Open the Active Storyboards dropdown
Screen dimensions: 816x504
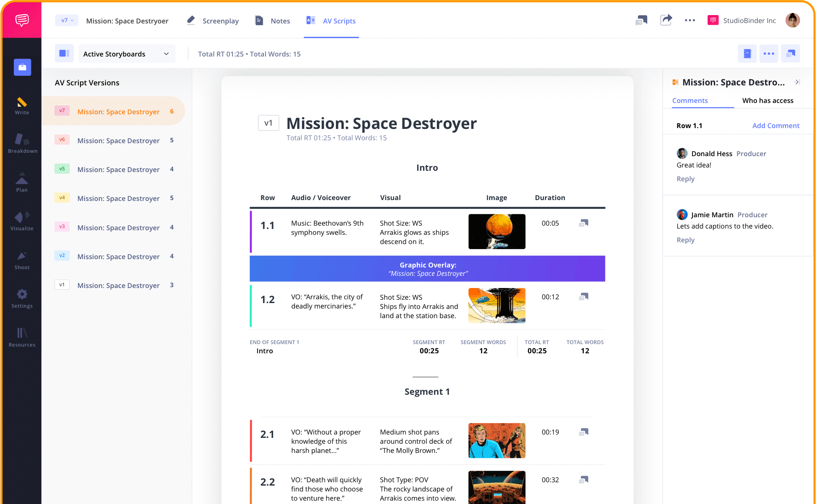(127, 54)
